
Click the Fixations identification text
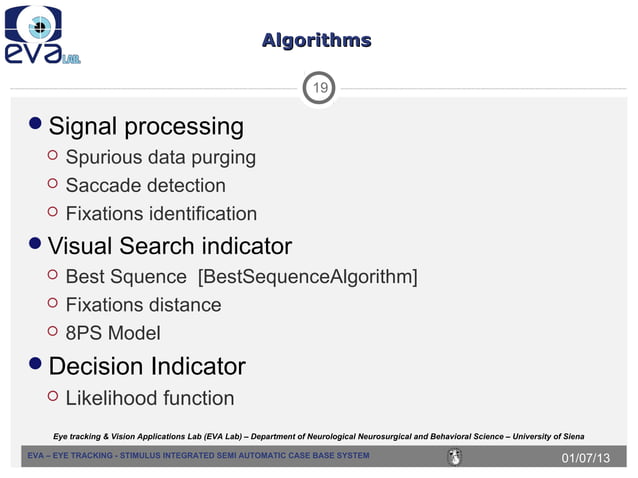(x=161, y=214)
